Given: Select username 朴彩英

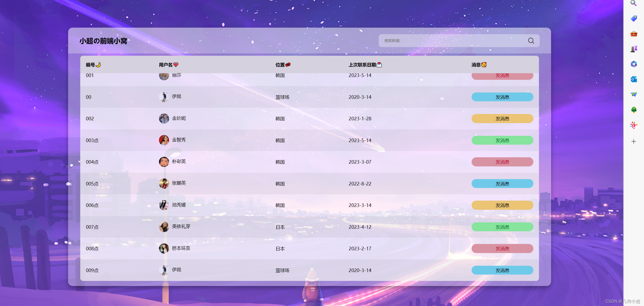Looking at the screenshot, I should click(179, 162).
